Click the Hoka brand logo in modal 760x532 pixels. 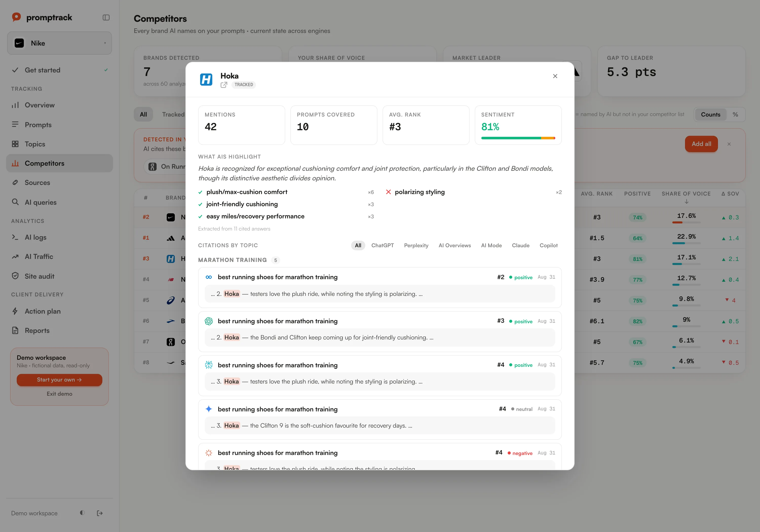point(206,80)
